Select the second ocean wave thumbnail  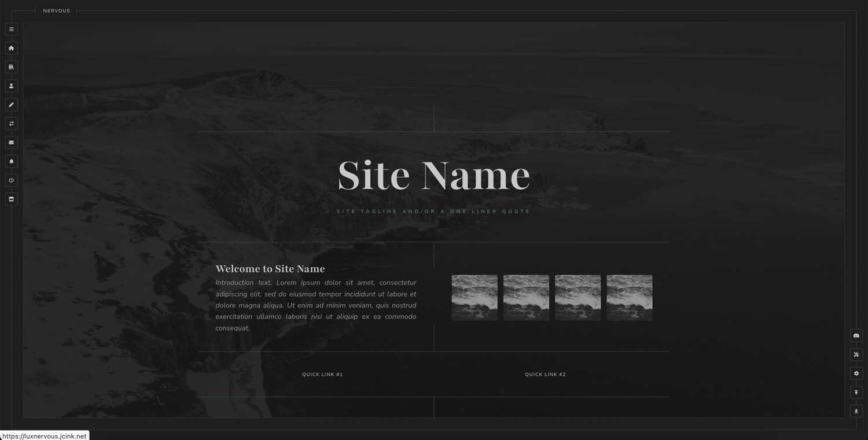tap(526, 298)
